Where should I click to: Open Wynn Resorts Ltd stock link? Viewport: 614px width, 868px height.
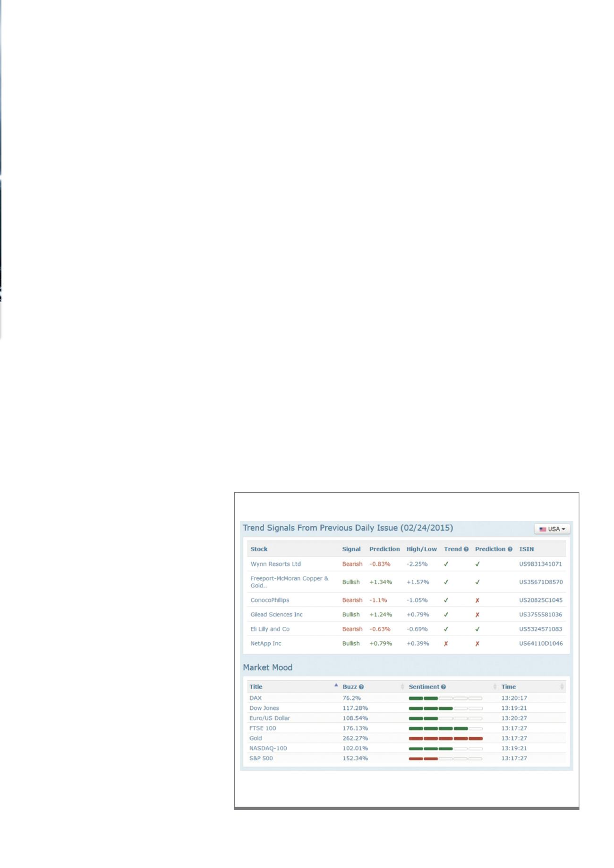tap(275, 564)
